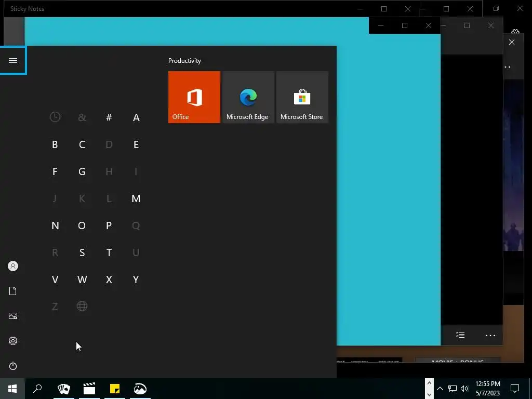This screenshot has height=399, width=532.
Task: Select the Productivity group header
Action: point(184,61)
